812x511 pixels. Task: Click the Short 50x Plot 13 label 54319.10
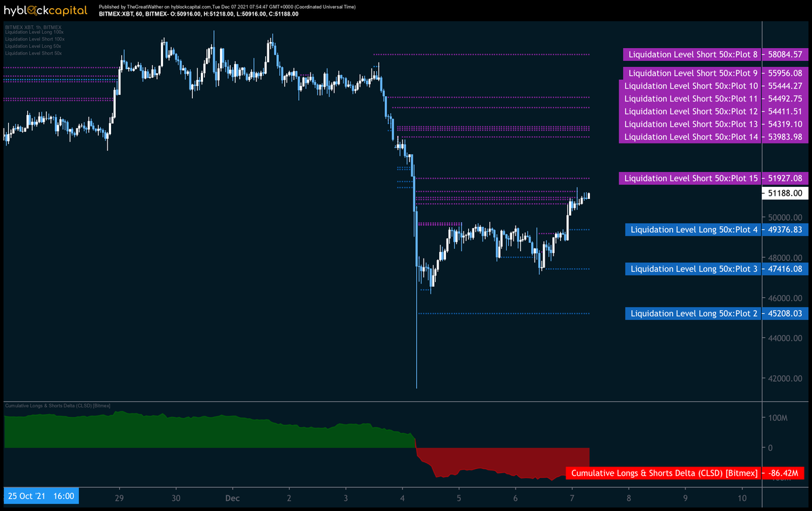pos(713,125)
